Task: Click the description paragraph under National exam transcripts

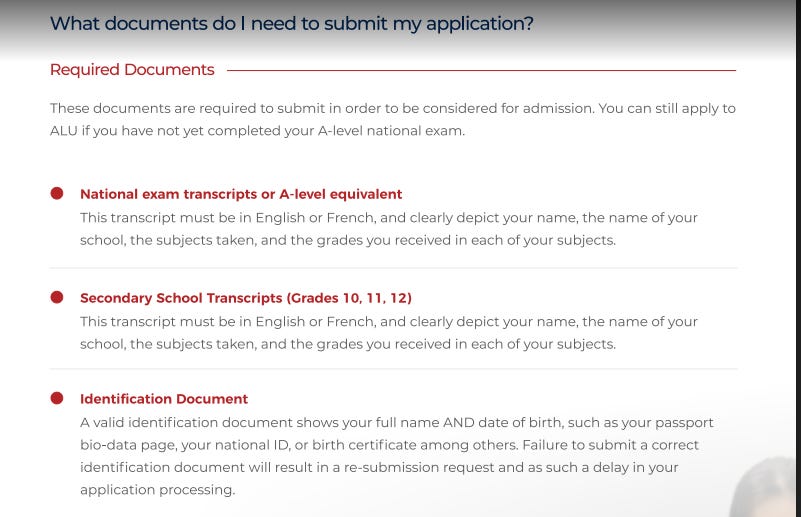Action: (389, 229)
